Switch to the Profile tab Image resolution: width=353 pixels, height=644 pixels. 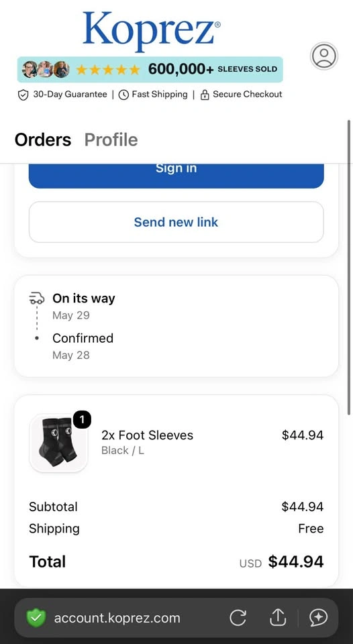pyautogui.click(x=111, y=140)
